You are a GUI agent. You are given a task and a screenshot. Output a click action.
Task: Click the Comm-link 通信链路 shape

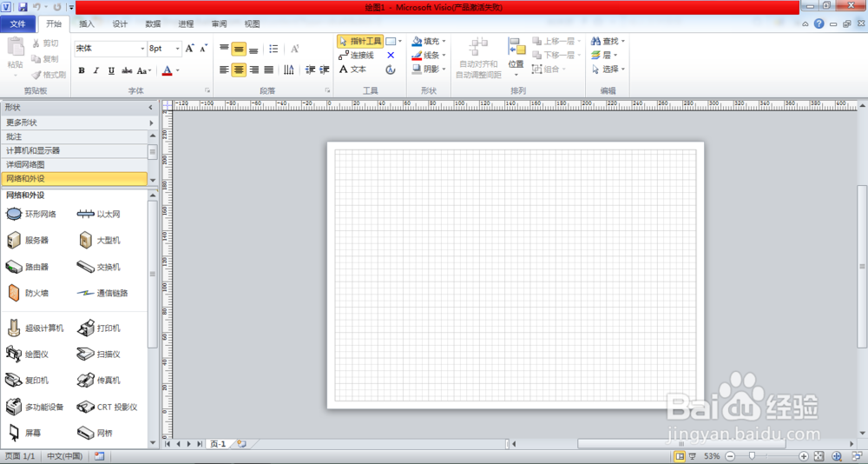(102, 293)
